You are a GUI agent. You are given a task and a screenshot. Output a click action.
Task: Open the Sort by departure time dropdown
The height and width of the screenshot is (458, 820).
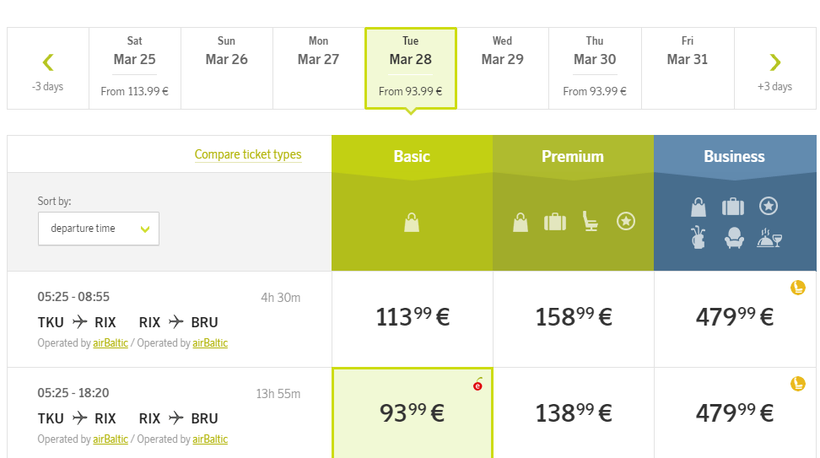98,229
